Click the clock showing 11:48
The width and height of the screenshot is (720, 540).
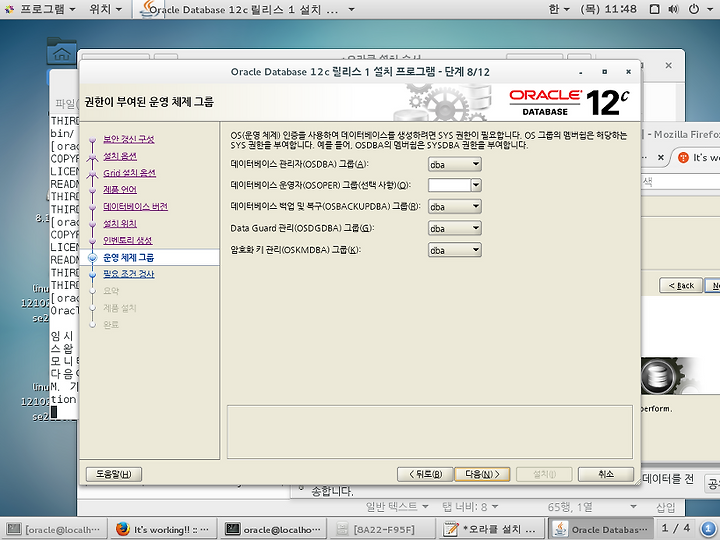point(608,9)
